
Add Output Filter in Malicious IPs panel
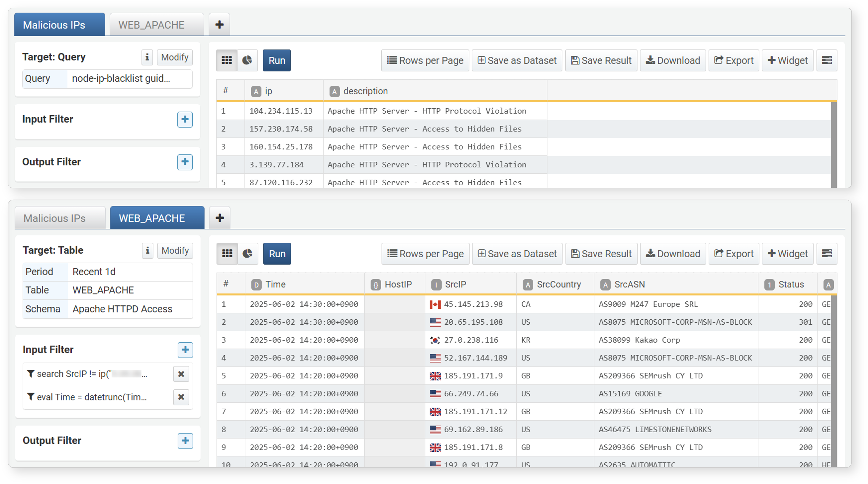(185, 162)
